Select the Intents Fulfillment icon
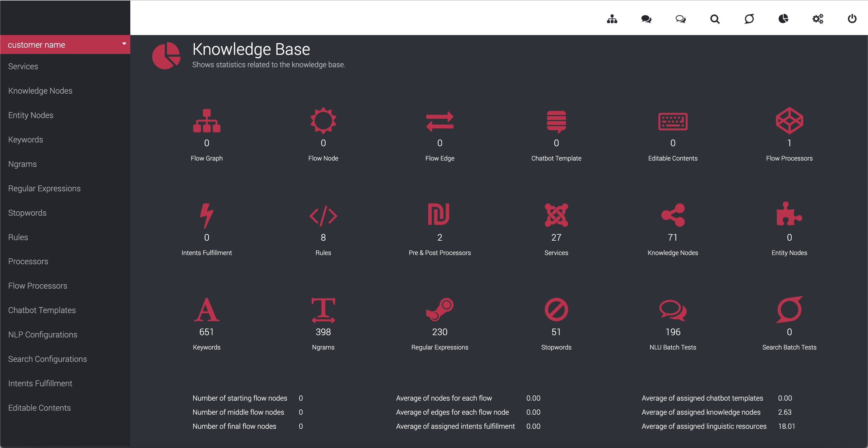 (206, 215)
